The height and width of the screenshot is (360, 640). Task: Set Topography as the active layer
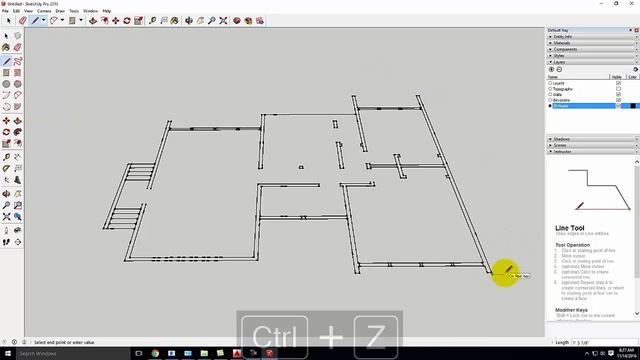click(550, 89)
